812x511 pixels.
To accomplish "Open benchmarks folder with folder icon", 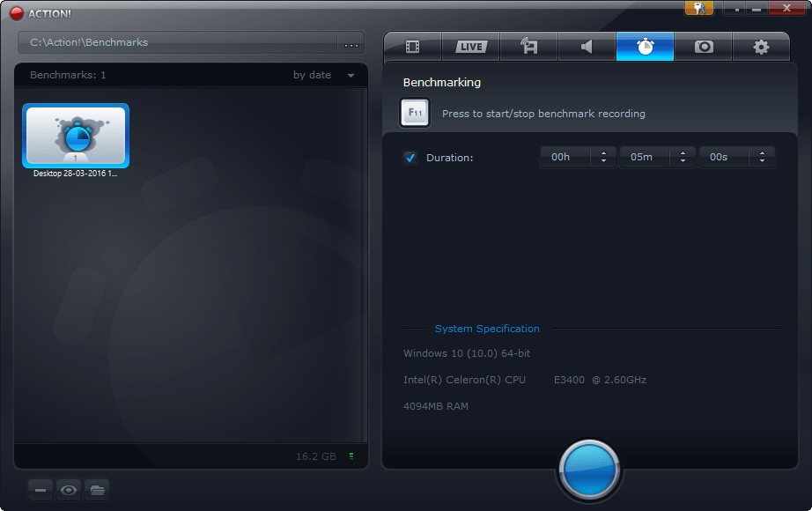I will 97,490.
